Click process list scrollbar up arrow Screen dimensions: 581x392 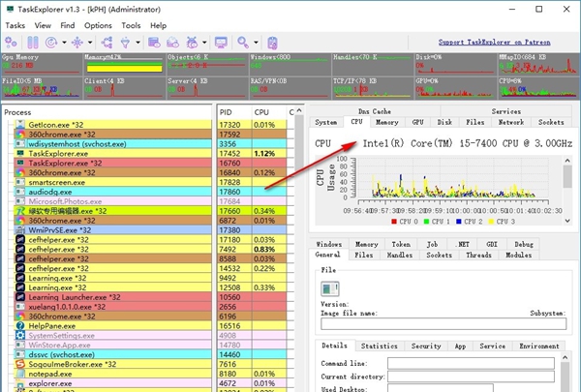pos(299,110)
